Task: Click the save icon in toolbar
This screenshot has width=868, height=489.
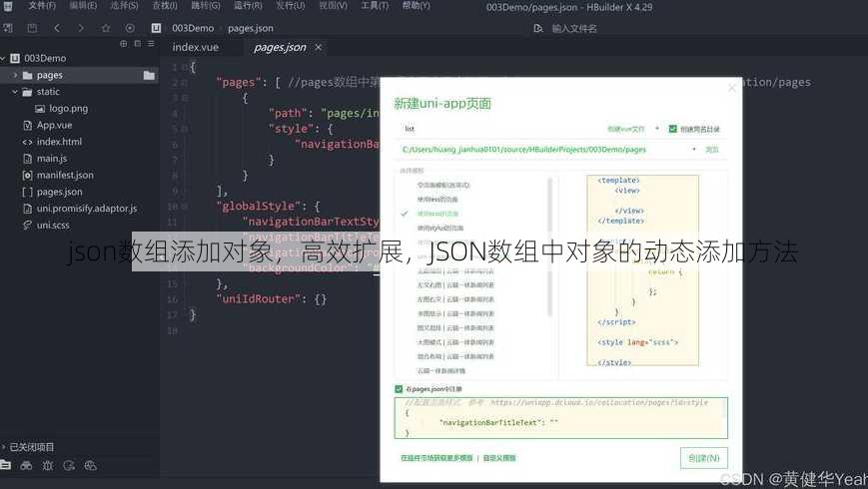Action: (32, 28)
